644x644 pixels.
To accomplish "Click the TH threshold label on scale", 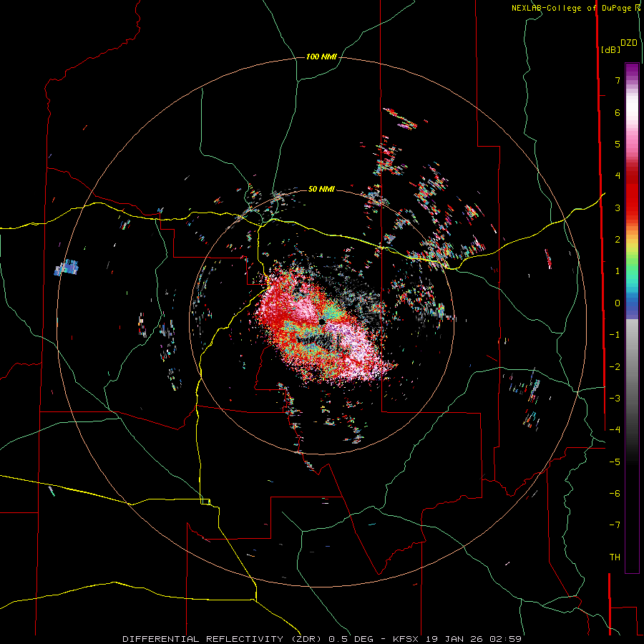I will (615, 557).
